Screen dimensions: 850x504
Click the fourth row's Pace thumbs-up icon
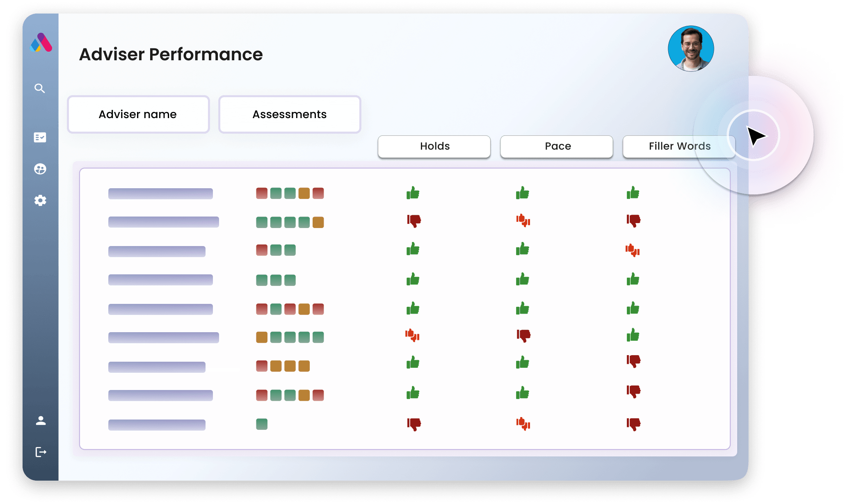(523, 279)
